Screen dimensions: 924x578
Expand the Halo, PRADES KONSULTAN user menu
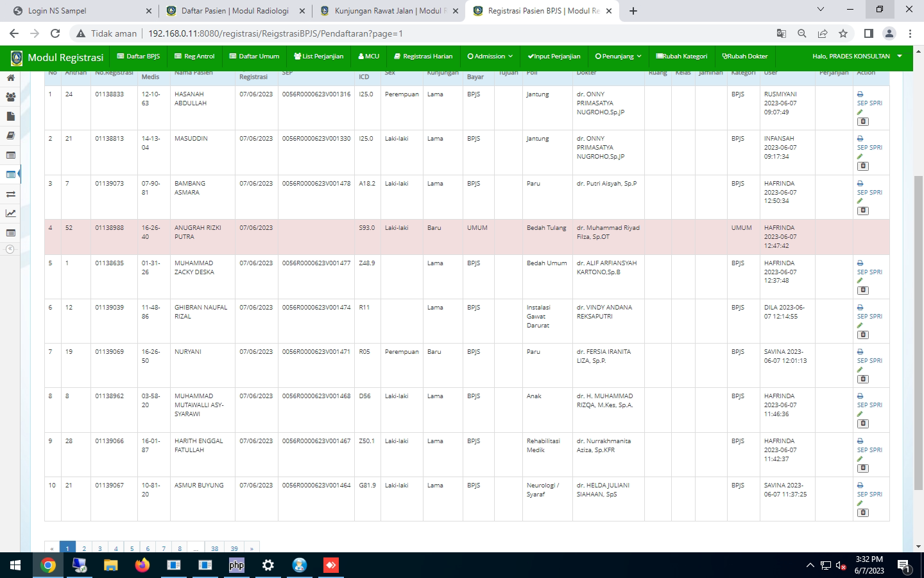857,57
